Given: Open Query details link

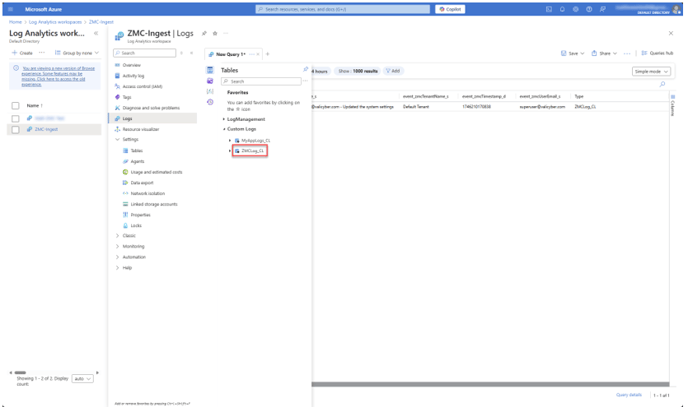Looking at the screenshot, I should point(629,395).
